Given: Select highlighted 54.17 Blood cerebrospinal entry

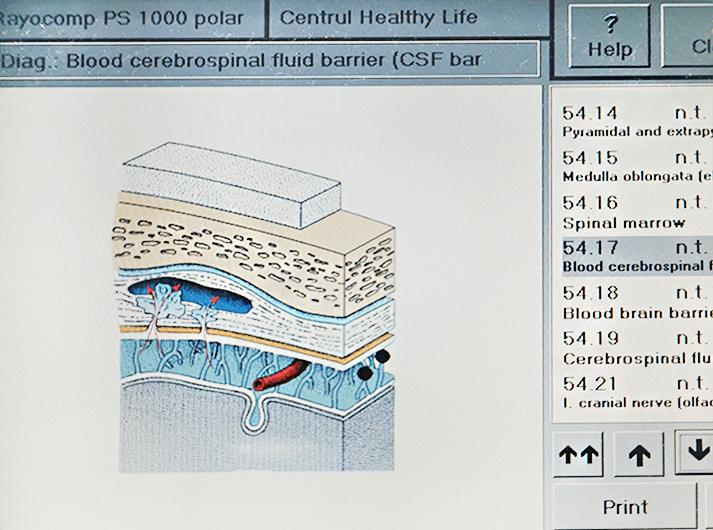Looking at the screenshot, I should coord(636,256).
